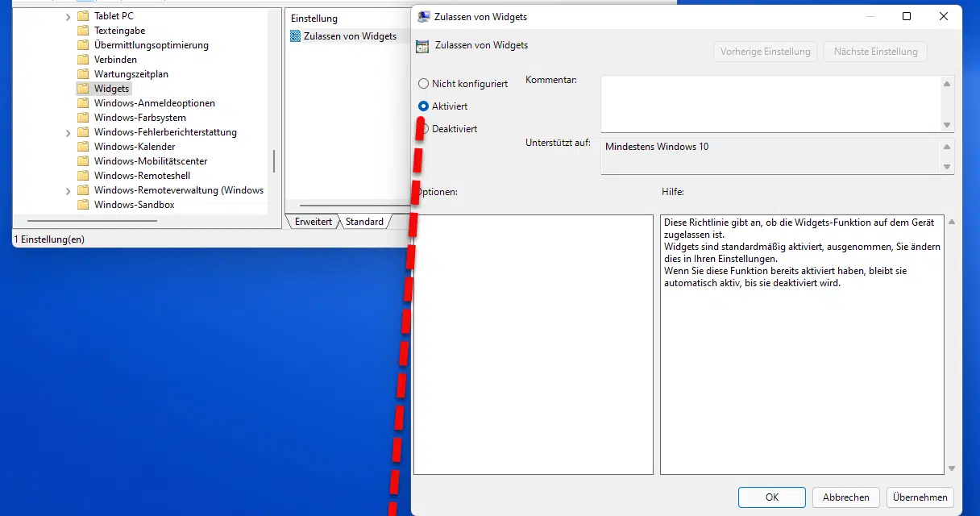Click the Windows-Sandbox folder icon

83,205
